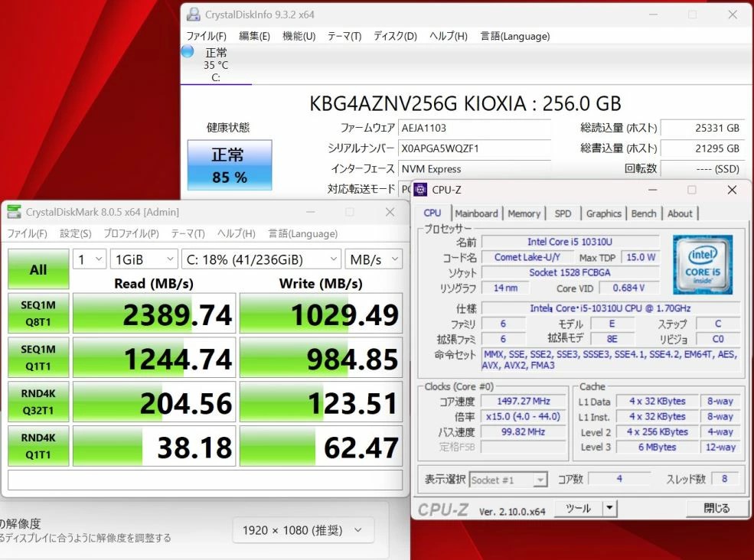Open the MB/s unit dropdown
This screenshot has height=560, width=754.
pyautogui.click(x=374, y=259)
